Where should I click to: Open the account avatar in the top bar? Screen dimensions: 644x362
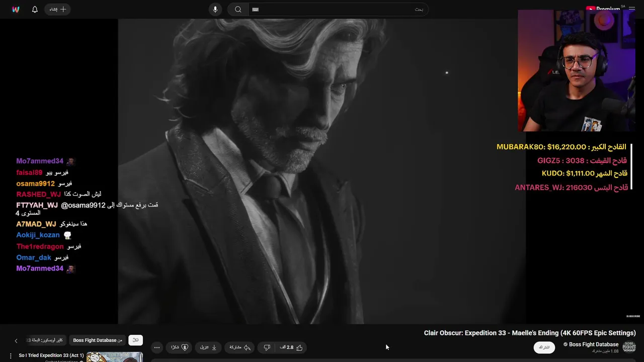16,10
